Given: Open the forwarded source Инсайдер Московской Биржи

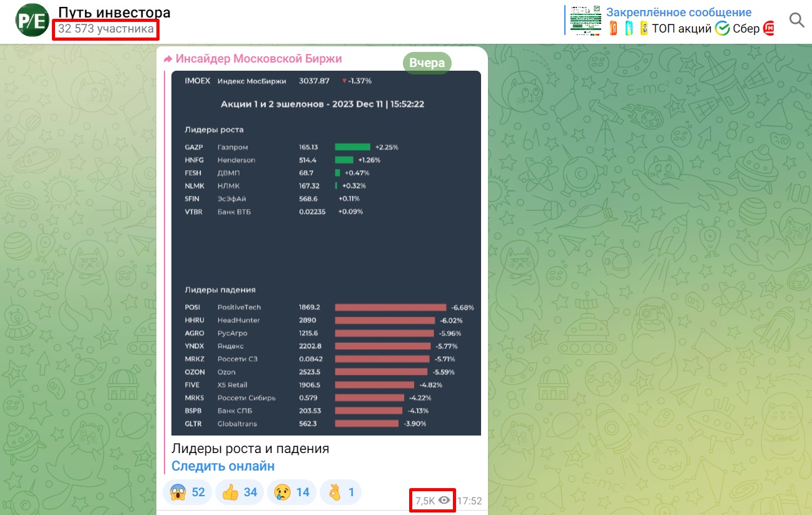Looking at the screenshot, I should 258,59.
